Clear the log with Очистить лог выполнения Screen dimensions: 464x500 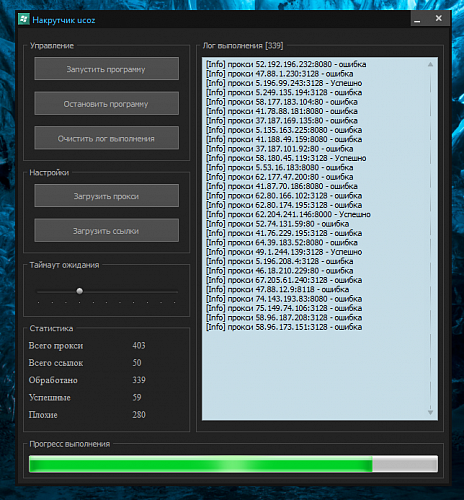[x=106, y=138]
